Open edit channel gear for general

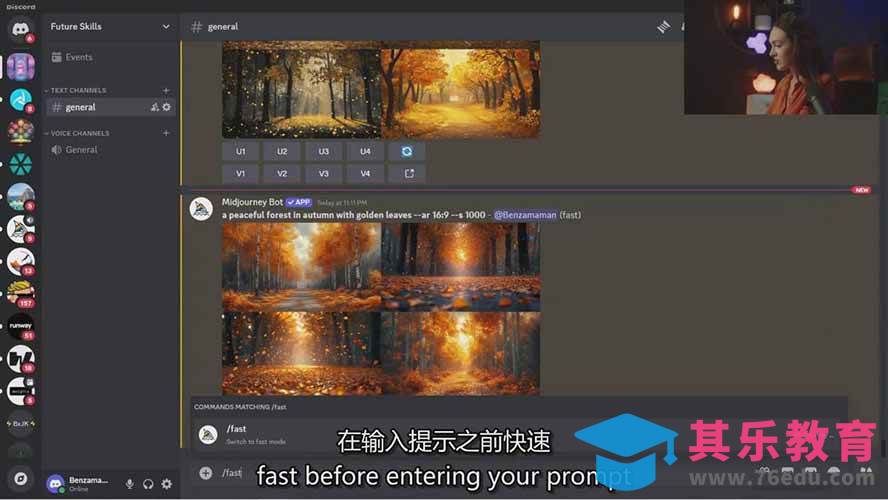tap(166, 107)
